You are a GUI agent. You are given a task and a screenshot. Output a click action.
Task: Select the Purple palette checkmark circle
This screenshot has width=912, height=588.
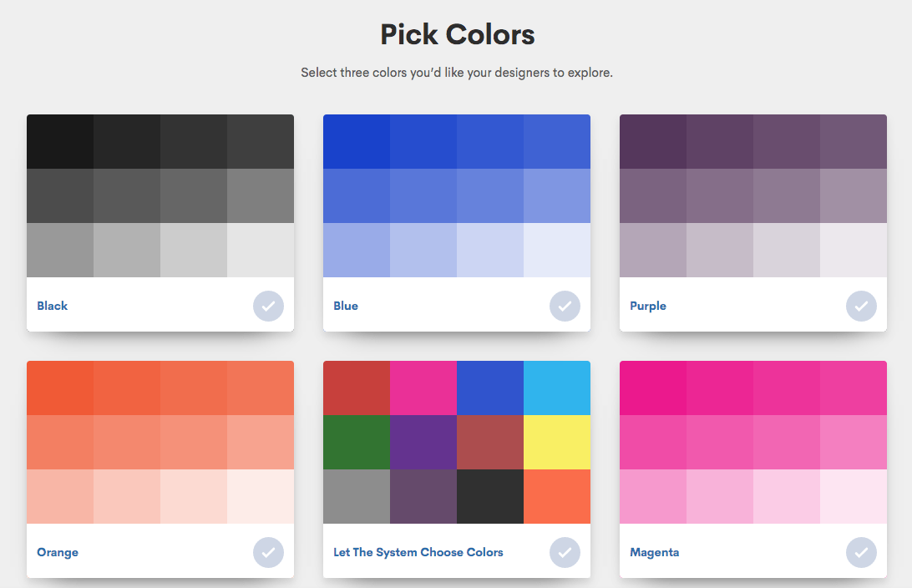click(861, 306)
